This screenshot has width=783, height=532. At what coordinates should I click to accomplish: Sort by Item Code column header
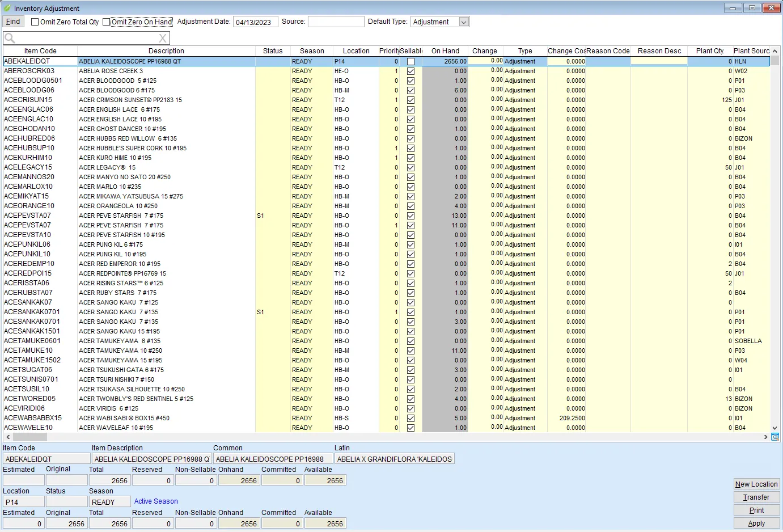(40, 51)
